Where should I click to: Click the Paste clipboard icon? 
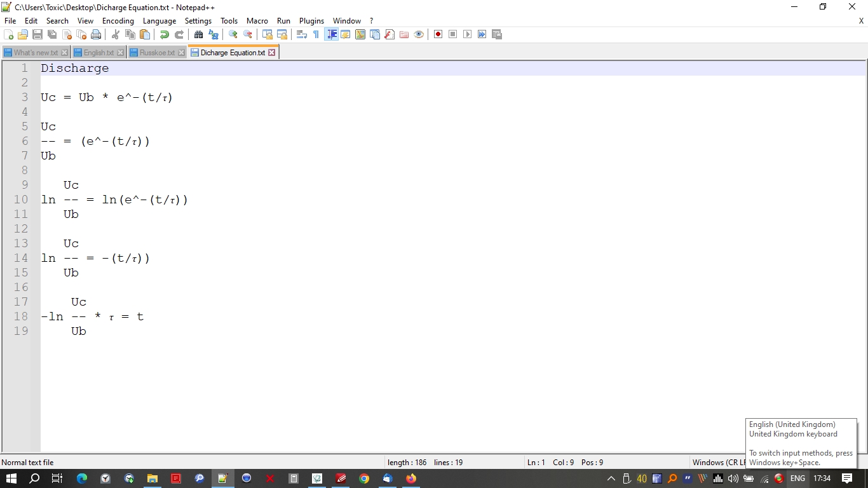pos(145,34)
